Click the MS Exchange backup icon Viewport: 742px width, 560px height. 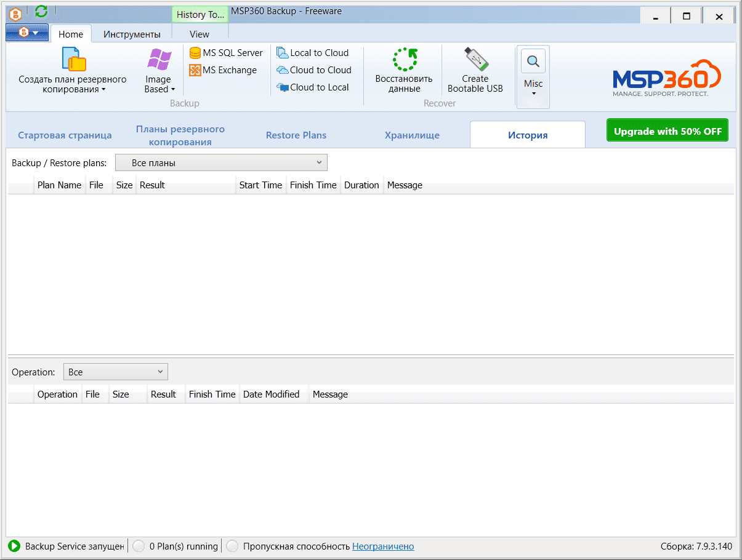click(x=195, y=70)
